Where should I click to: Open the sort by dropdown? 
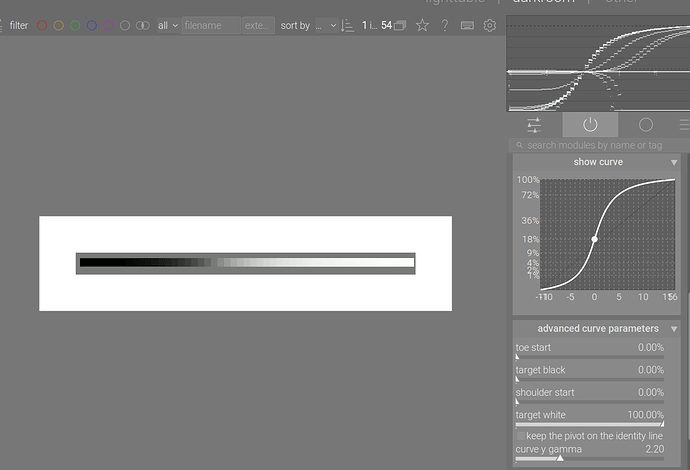point(308,25)
